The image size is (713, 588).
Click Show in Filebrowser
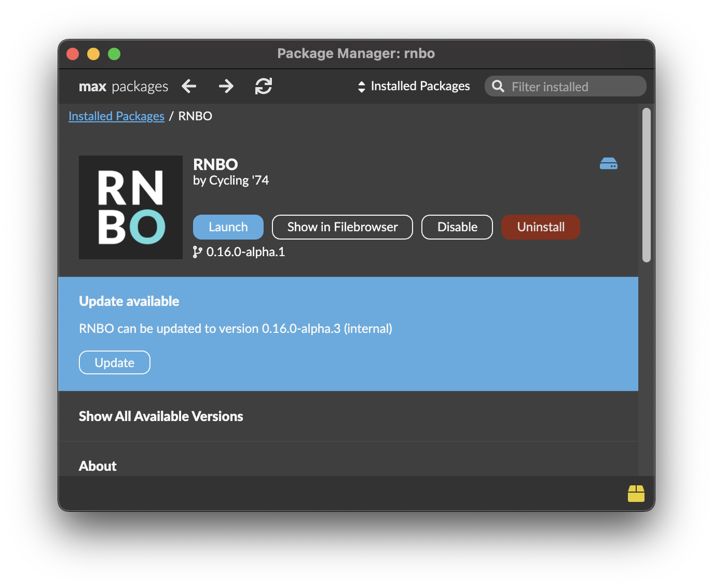[x=342, y=227]
